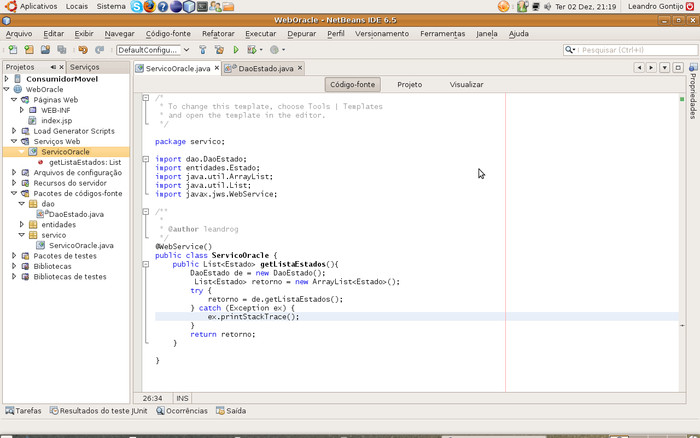Close the ServicoOracle.java editor tab
This screenshot has height=438, width=700.
[x=217, y=68]
